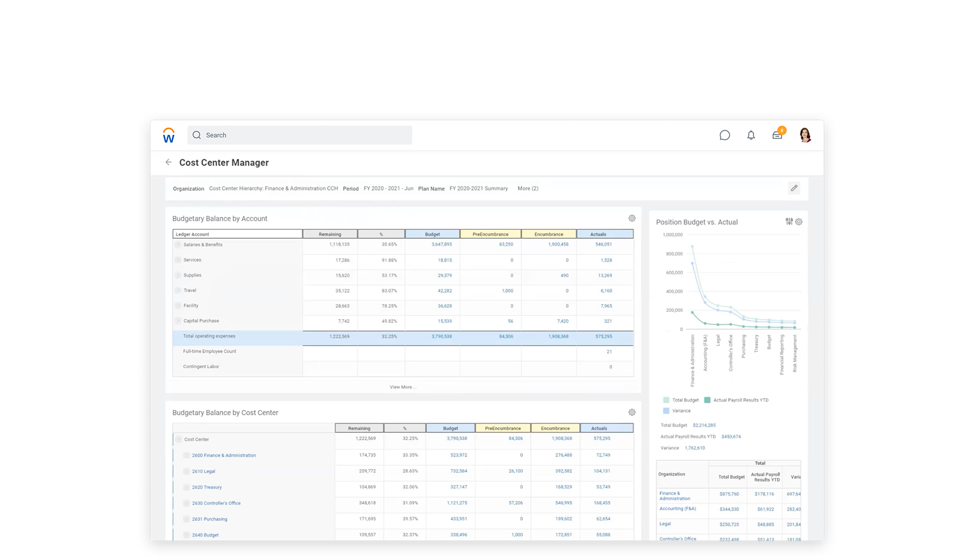970x560 pixels.
Task: Open the chat messages icon
Action: pyautogui.click(x=724, y=135)
